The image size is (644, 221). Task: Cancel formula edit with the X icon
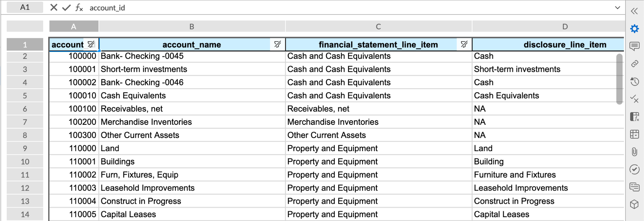54,7
